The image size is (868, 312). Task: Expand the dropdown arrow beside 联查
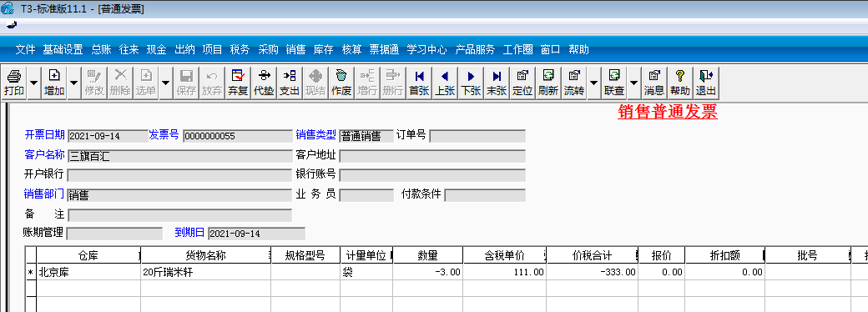[634, 83]
